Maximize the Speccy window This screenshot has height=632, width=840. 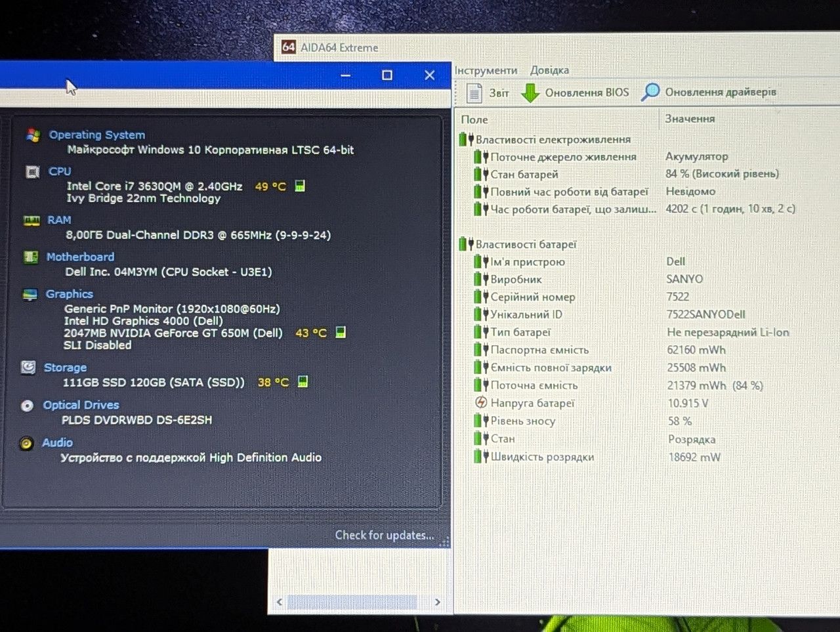[387, 75]
